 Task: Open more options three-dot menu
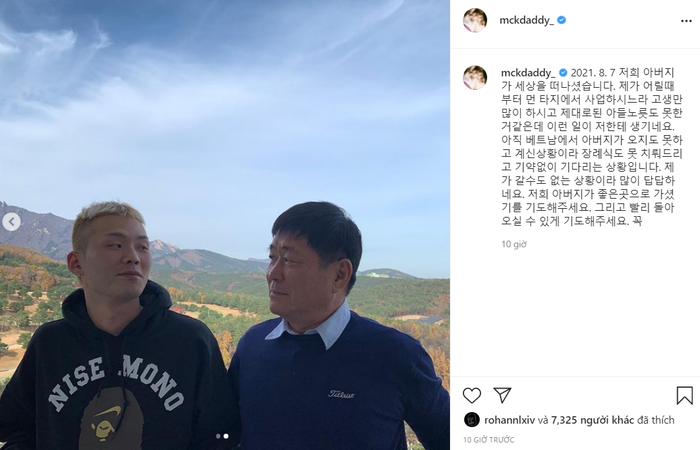686,21
